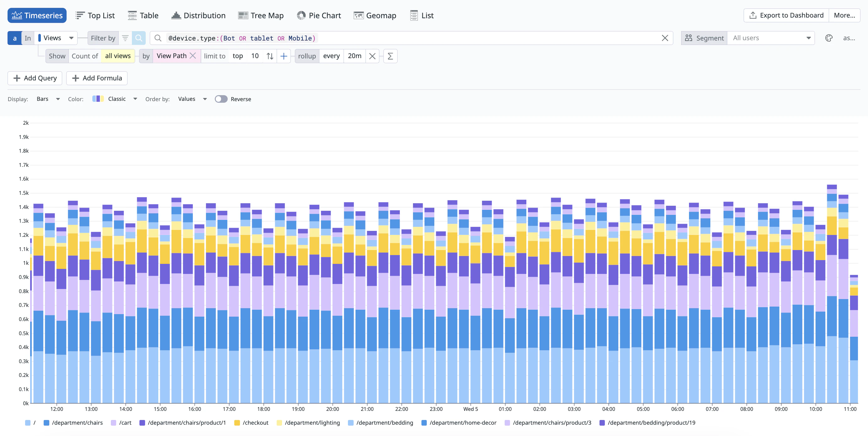Remove the rollup setting X icon
868x436 pixels.
coord(372,56)
